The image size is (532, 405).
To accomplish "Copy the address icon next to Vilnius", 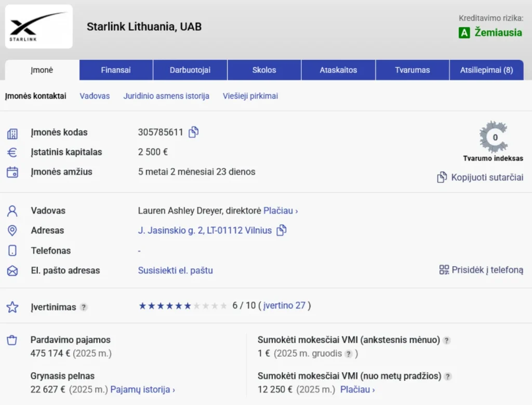I will tap(281, 230).
